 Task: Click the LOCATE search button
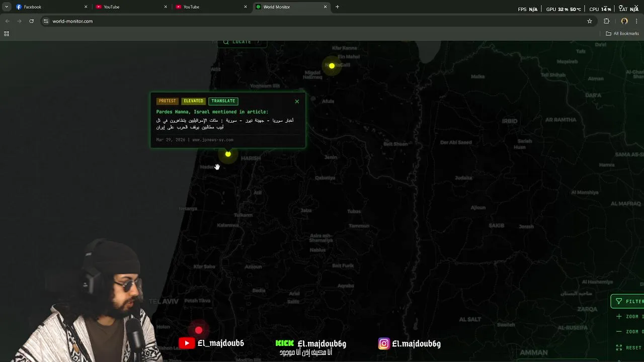pyautogui.click(x=242, y=42)
